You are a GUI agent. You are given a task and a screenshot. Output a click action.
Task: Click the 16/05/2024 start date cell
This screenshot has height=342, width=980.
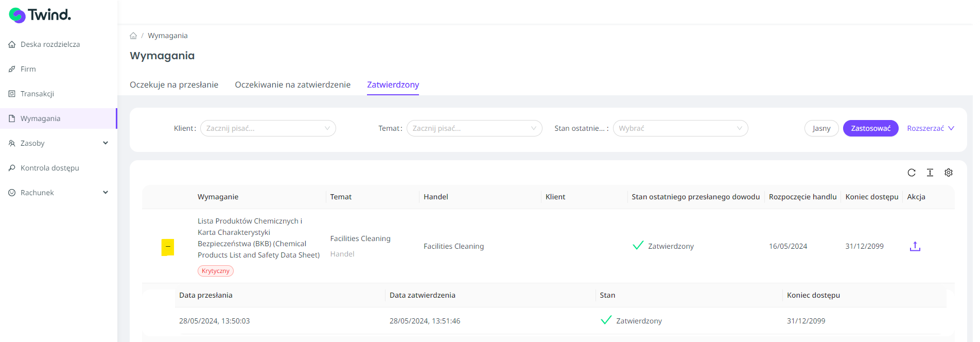788,246
